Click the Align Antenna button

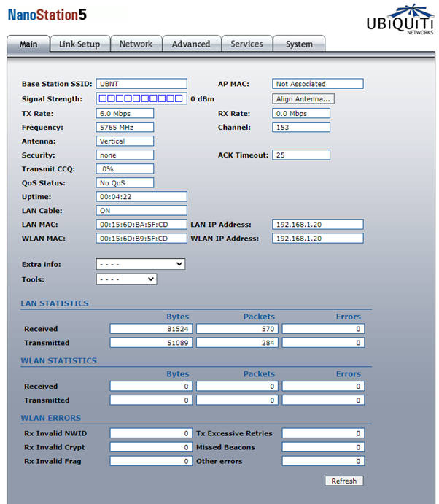pos(303,98)
